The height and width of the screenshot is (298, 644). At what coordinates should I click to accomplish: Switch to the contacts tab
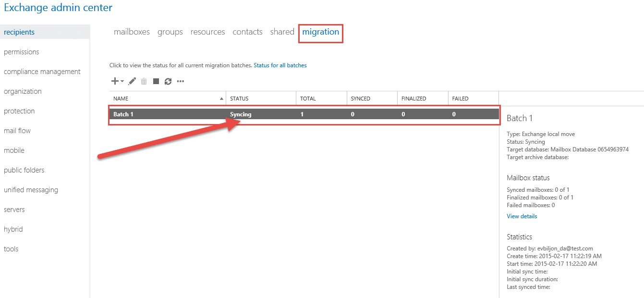tap(247, 32)
